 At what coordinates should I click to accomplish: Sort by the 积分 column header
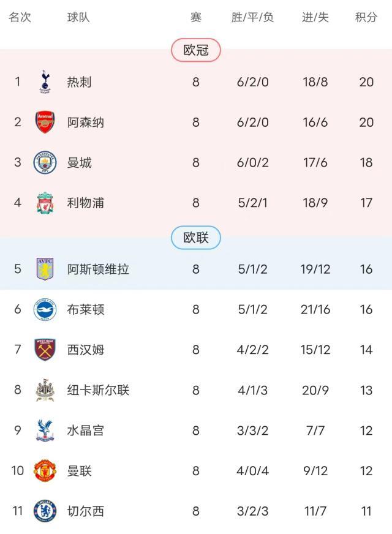pyautogui.click(x=366, y=17)
